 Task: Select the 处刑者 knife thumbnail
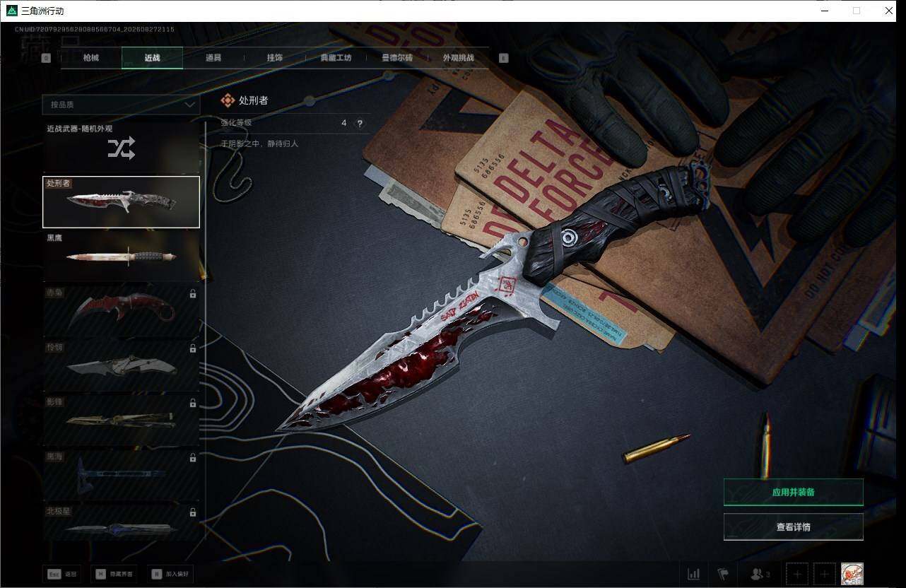121,202
